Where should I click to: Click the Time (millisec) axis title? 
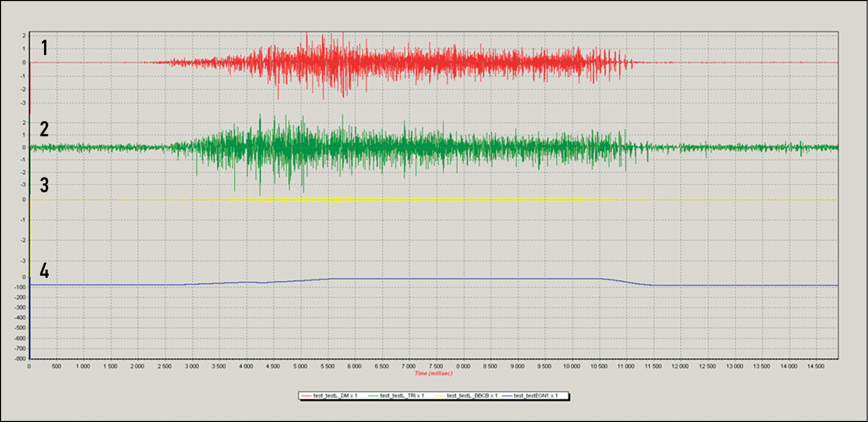click(x=433, y=373)
